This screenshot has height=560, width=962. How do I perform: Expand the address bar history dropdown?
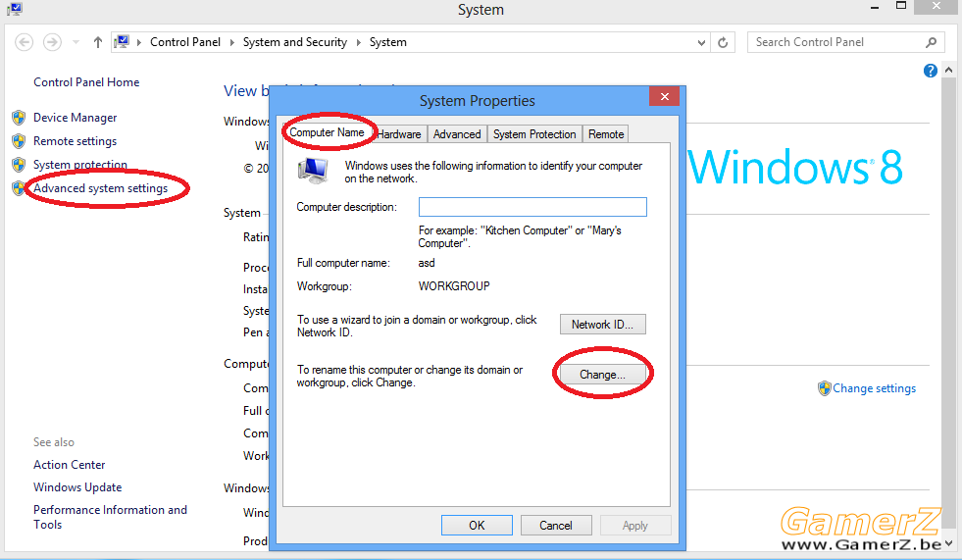(x=701, y=42)
